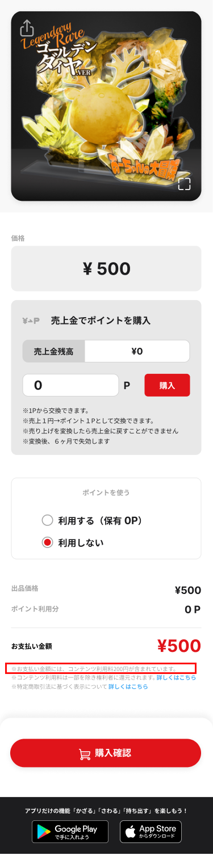Click the points amount input field

pos(70,385)
